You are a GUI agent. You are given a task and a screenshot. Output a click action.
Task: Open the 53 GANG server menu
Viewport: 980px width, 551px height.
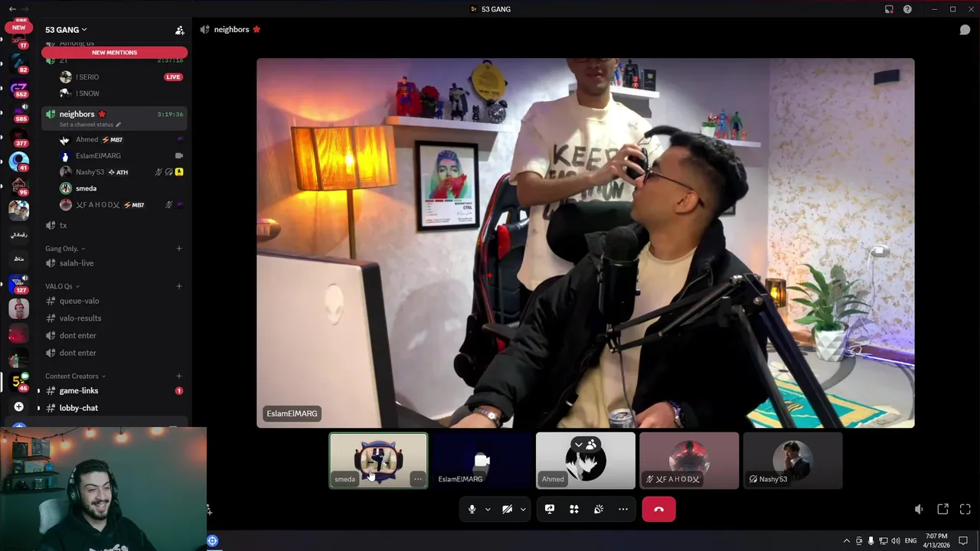pyautogui.click(x=66, y=30)
